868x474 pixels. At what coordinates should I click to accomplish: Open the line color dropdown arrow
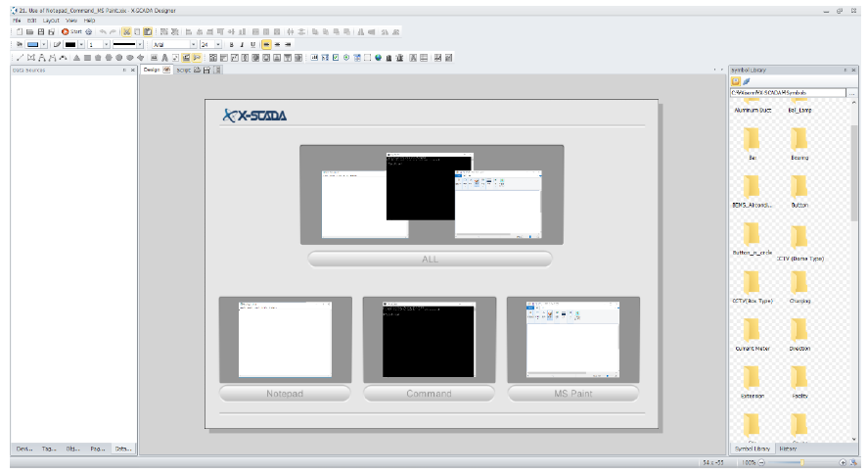[x=81, y=45]
